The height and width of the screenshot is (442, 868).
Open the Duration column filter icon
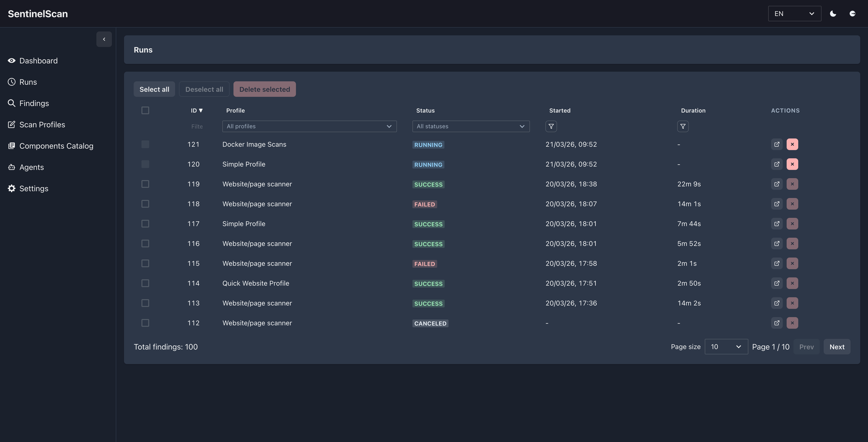coord(683,126)
